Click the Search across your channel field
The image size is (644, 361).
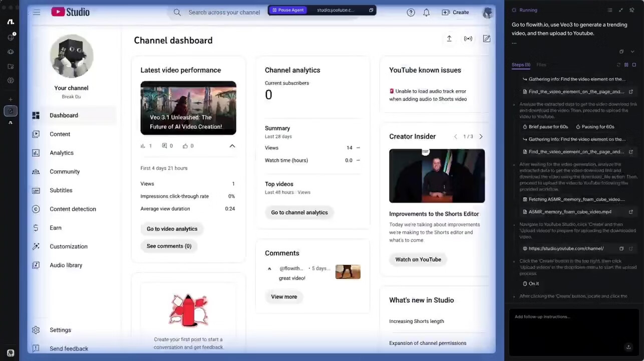(224, 13)
